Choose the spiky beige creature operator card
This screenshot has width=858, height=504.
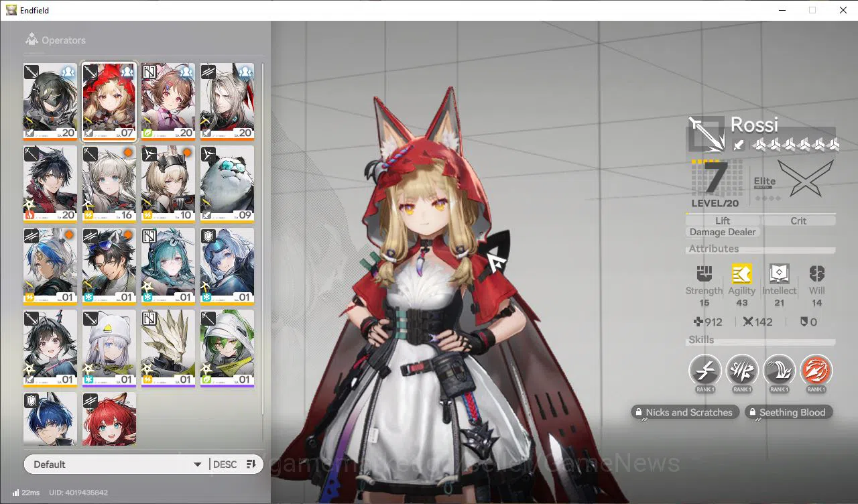168,349
